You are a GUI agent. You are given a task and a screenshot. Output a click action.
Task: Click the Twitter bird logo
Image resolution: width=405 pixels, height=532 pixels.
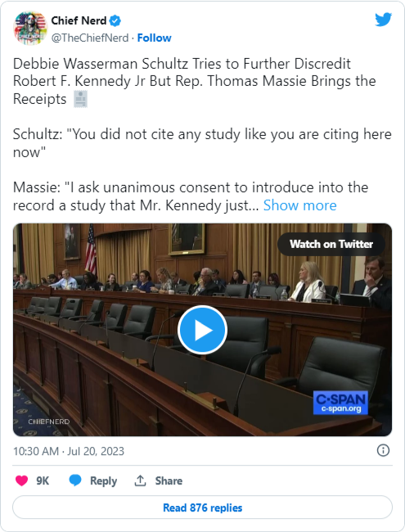[383, 20]
